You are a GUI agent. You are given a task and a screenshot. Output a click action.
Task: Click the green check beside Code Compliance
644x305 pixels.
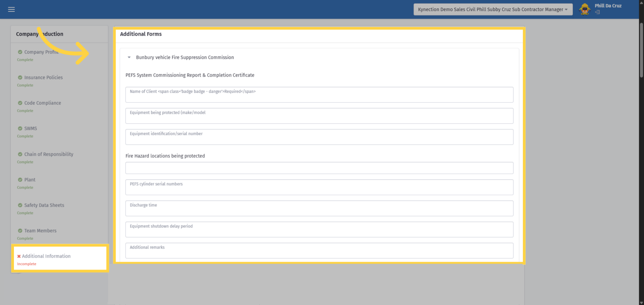point(20,103)
